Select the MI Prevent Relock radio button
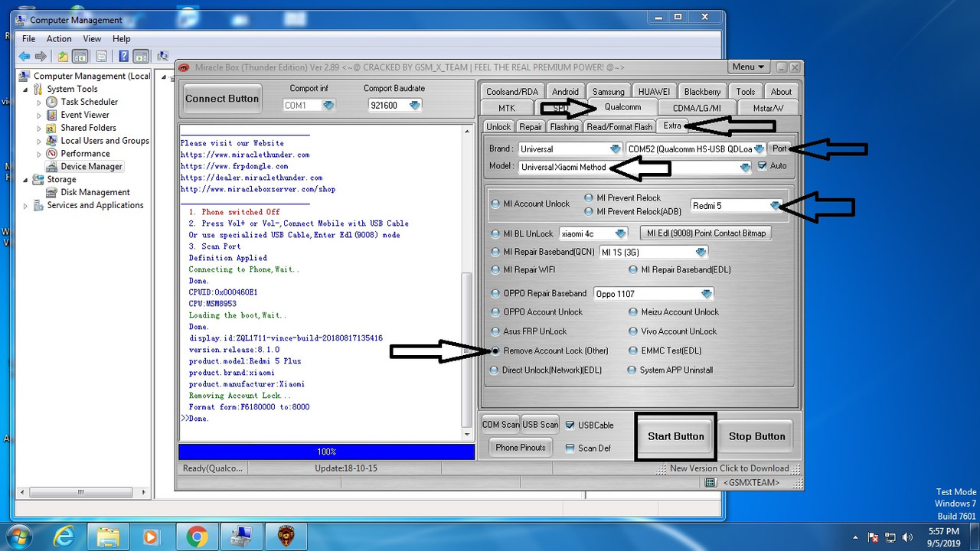Image resolution: width=980 pixels, height=551 pixels. click(x=589, y=198)
